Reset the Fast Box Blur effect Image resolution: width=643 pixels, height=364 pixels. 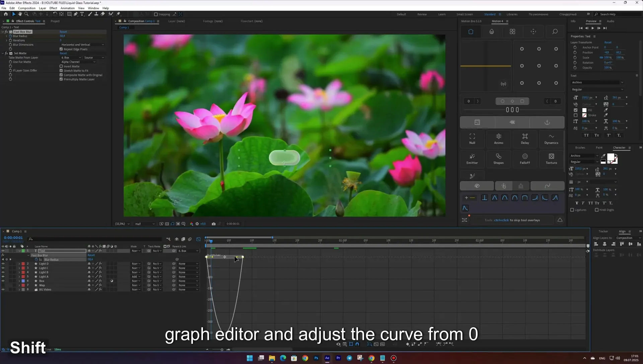[63, 32]
